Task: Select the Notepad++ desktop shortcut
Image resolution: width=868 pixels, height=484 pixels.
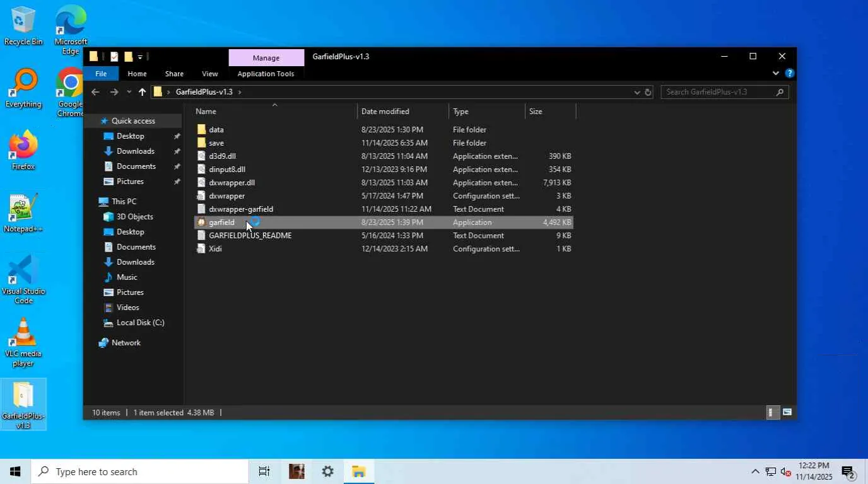Action: [x=23, y=214]
